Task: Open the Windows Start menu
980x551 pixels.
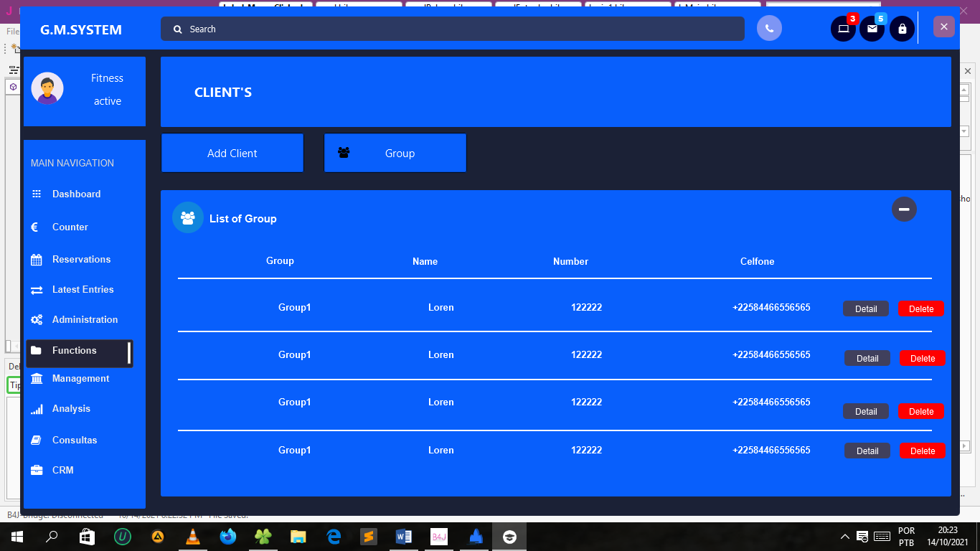Action: pos(17,537)
